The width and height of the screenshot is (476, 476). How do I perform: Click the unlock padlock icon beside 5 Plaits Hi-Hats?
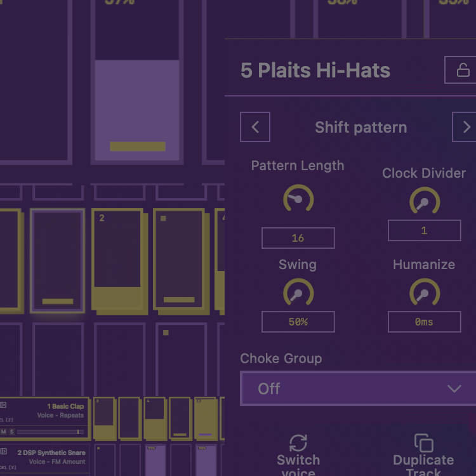463,70
